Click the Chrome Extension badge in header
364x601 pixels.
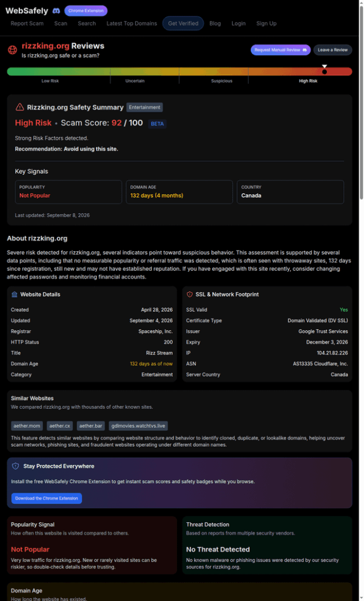[x=86, y=11]
